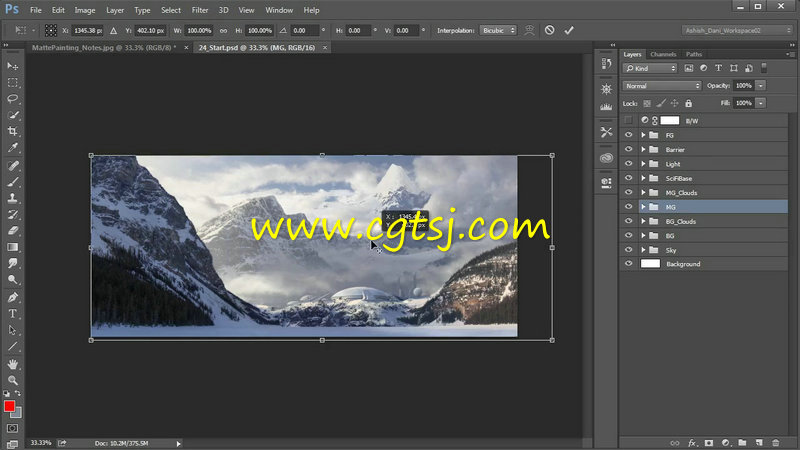Select the Quick Selection tool

click(13, 115)
